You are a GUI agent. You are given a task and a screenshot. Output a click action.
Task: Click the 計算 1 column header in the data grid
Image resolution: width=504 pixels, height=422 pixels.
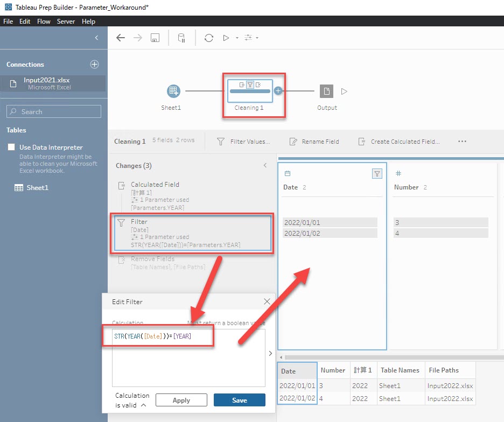(x=363, y=370)
